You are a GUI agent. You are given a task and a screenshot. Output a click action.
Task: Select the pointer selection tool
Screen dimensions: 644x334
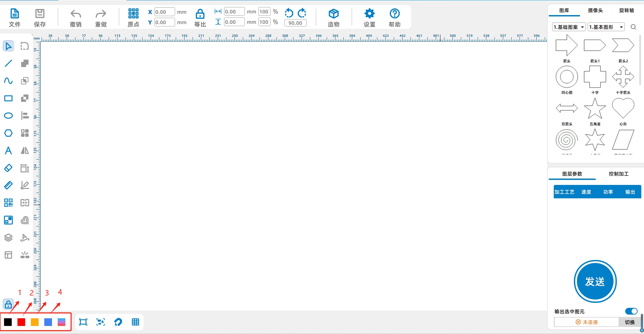point(8,46)
